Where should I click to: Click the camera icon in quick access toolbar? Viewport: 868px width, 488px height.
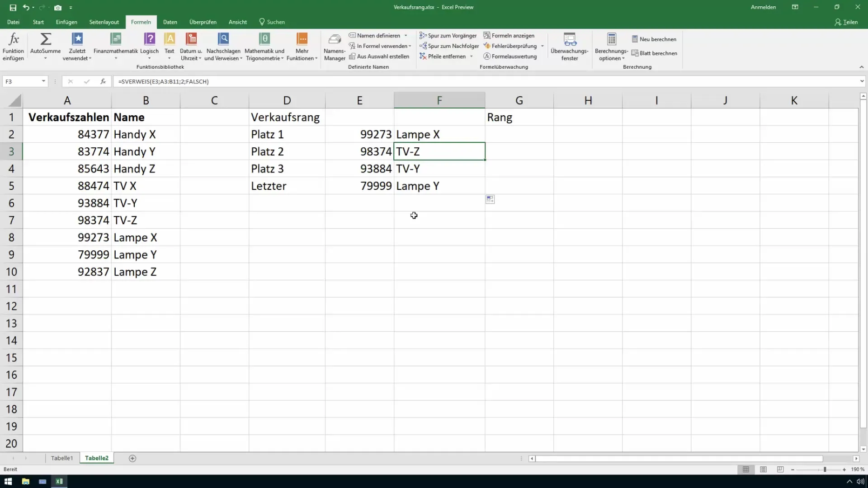tap(58, 7)
